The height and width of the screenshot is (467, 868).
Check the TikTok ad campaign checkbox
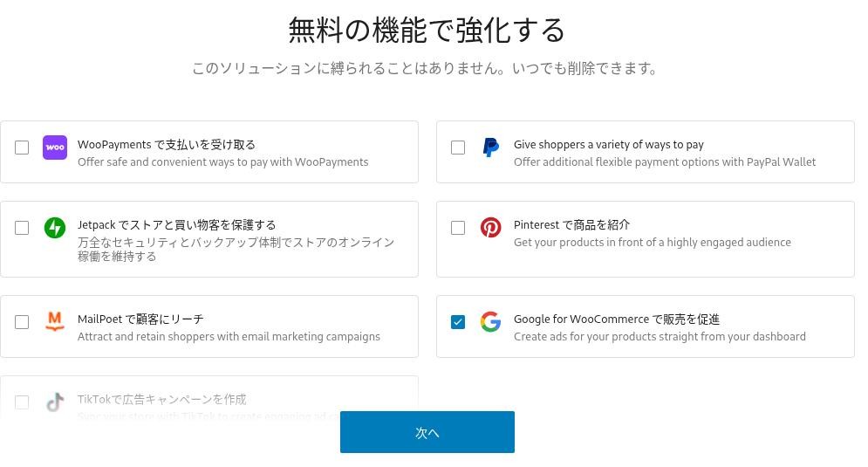point(22,402)
